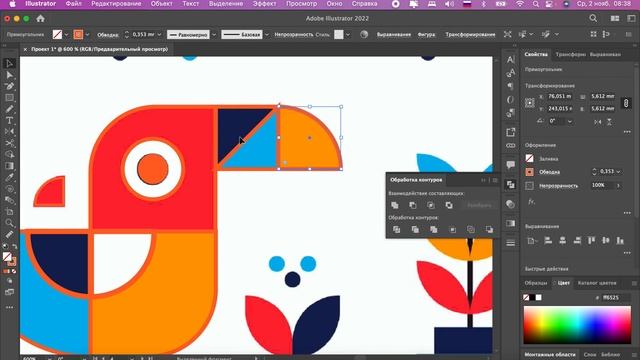Click the Minus Front pathfinder icon
This screenshot has height=360, width=640.
(413, 205)
